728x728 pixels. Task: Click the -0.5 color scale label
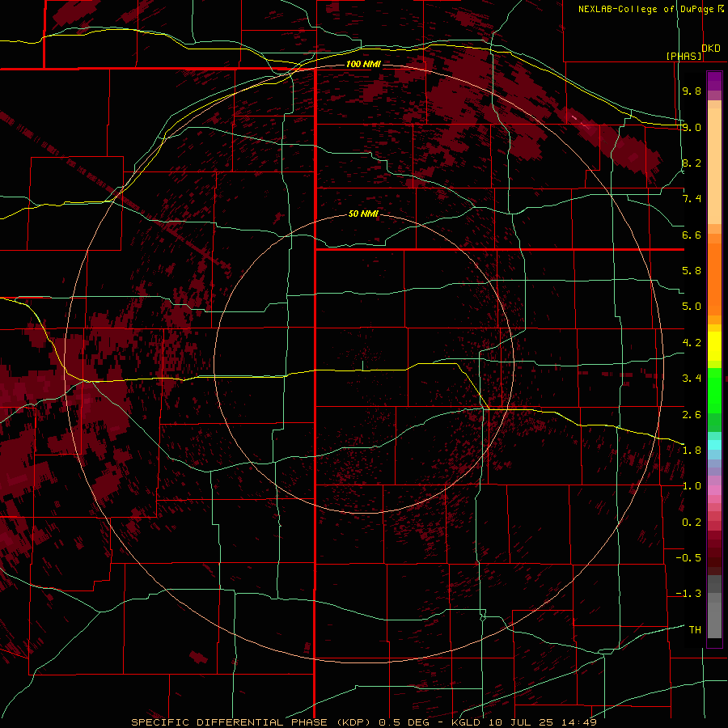tap(688, 558)
